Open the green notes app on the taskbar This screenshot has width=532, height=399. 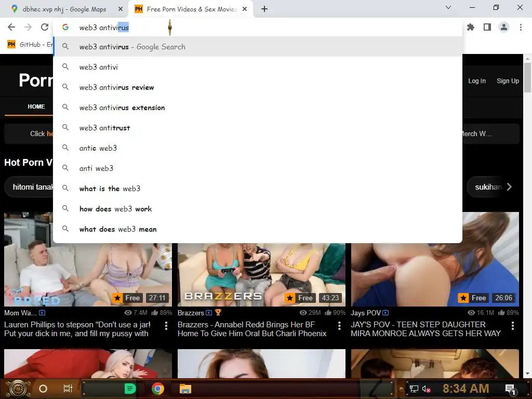pyautogui.click(x=130, y=389)
